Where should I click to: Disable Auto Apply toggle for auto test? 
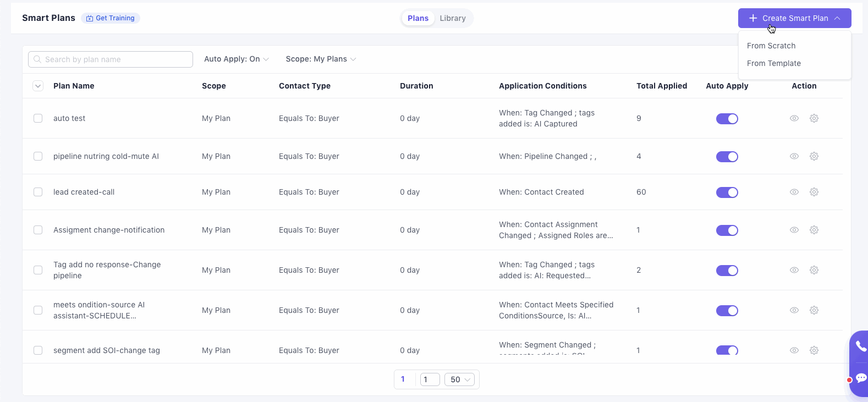tap(727, 119)
